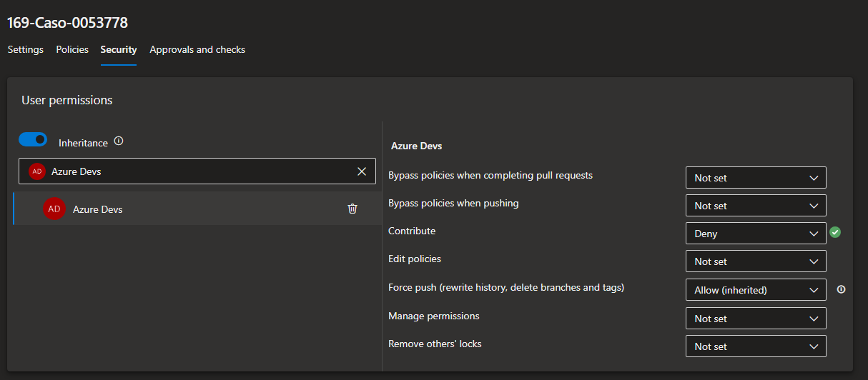This screenshot has height=380, width=868.
Task: Click the info icon next to Inheritance
Action: pyautogui.click(x=119, y=141)
